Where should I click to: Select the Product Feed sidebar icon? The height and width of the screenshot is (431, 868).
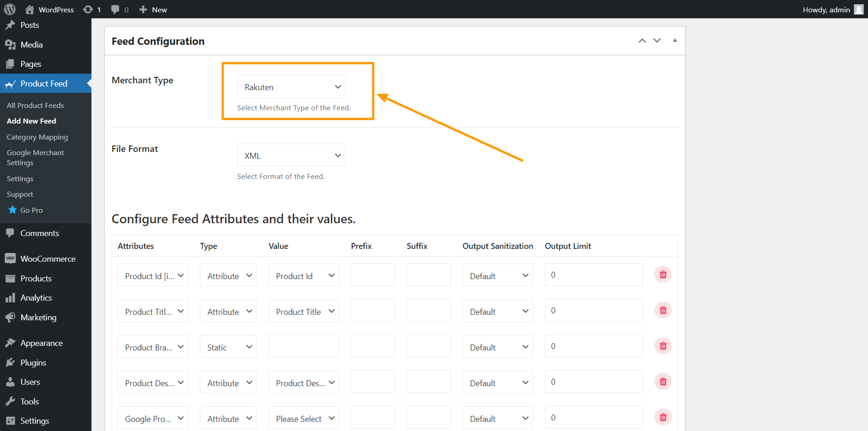[x=10, y=84]
